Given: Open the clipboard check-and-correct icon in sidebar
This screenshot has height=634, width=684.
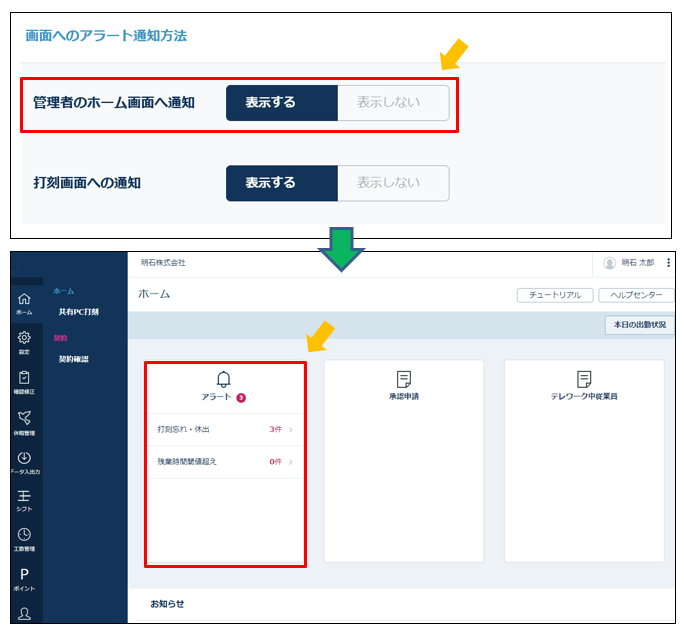Looking at the screenshot, I should (x=24, y=377).
